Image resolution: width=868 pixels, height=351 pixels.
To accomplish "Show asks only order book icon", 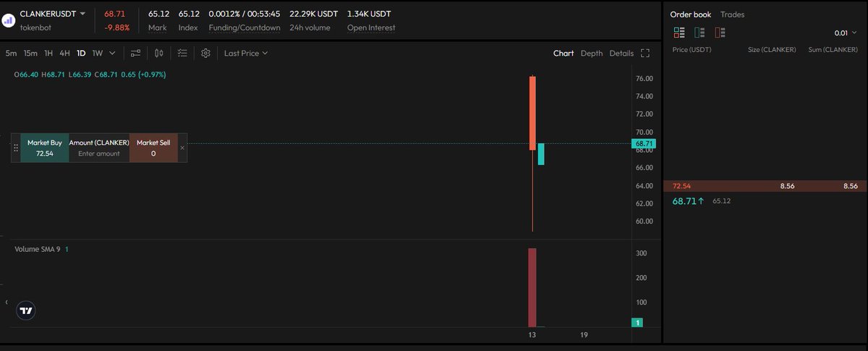I will click(x=720, y=33).
